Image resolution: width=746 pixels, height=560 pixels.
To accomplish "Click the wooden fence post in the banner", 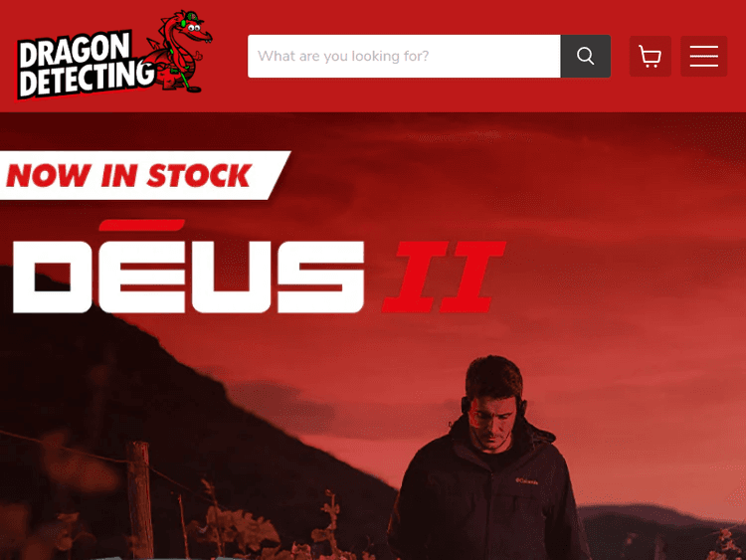I will point(139,499).
